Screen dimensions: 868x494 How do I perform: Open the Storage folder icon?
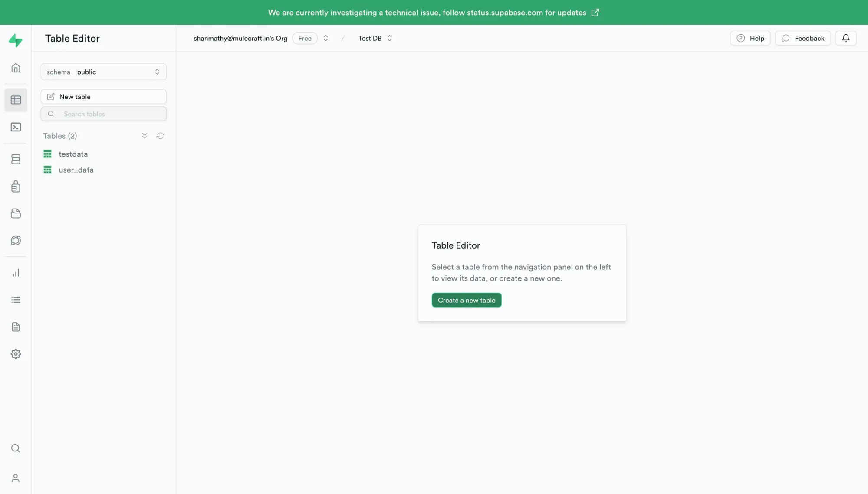coord(16,213)
